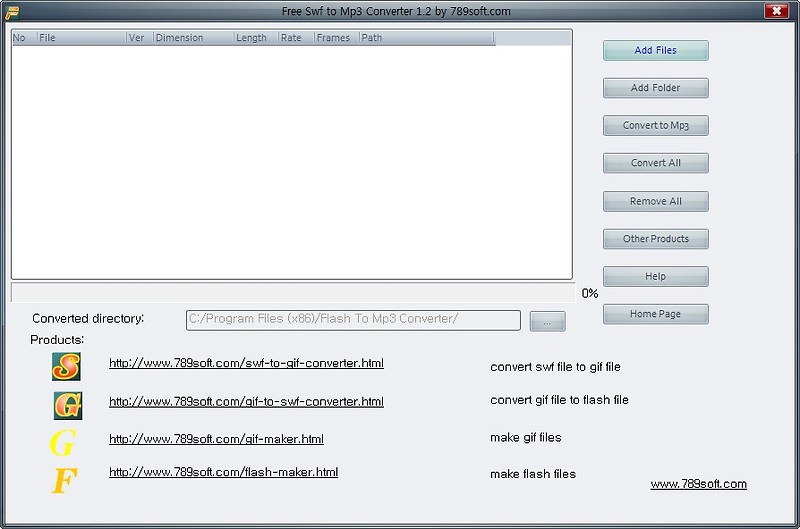Open the gif-maker.html link
This screenshot has height=529, width=800.
(216, 439)
